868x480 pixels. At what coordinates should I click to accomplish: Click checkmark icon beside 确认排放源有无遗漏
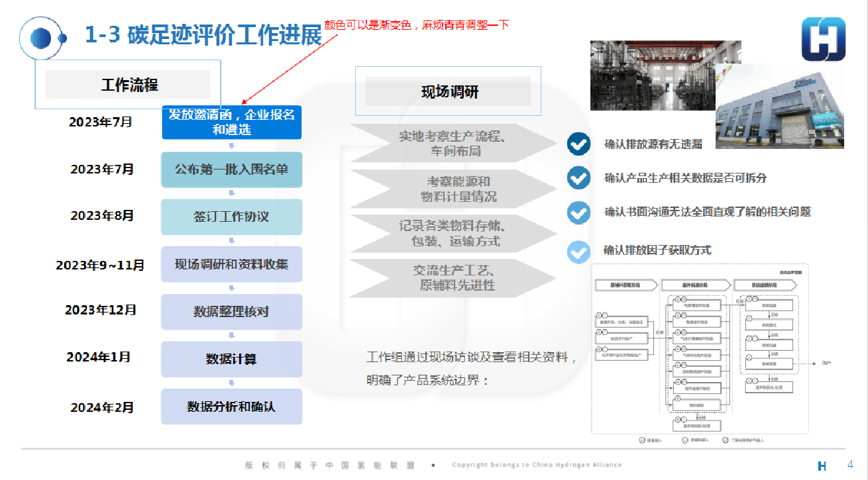tap(578, 144)
